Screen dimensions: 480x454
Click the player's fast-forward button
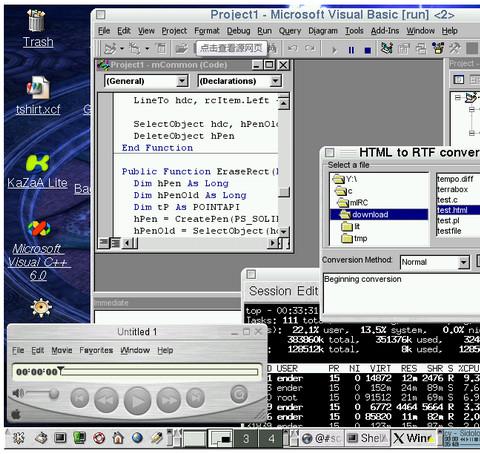point(169,399)
